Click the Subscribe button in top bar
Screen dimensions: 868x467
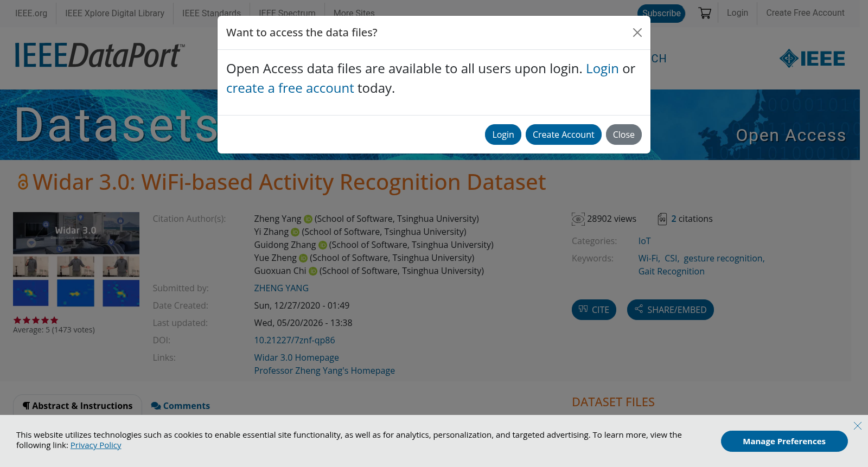click(x=661, y=13)
